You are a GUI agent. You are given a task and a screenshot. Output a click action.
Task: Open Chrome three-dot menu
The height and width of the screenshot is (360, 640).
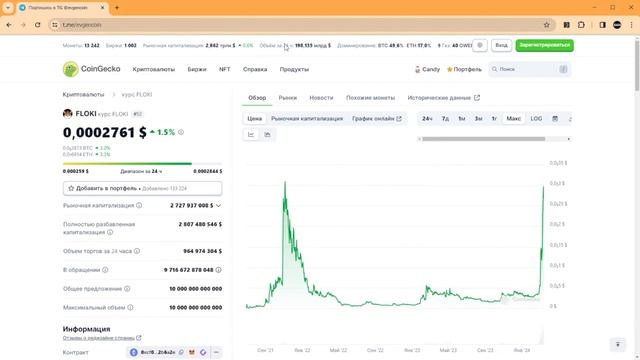coord(631,25)
